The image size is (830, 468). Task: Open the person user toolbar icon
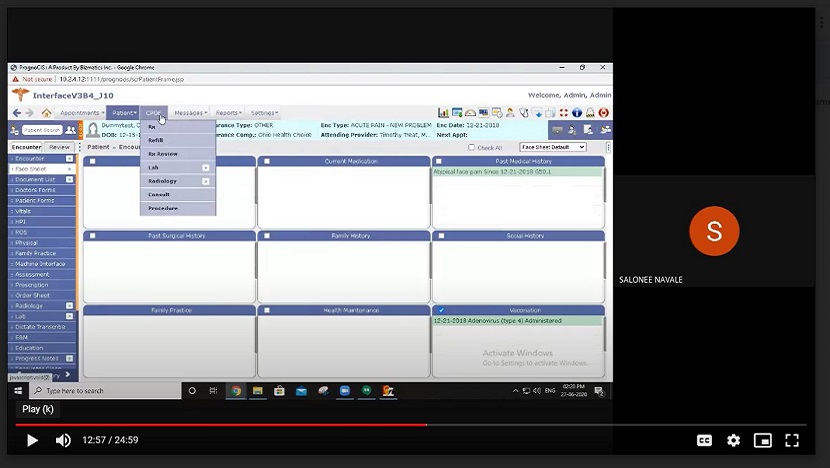point(510,112)
